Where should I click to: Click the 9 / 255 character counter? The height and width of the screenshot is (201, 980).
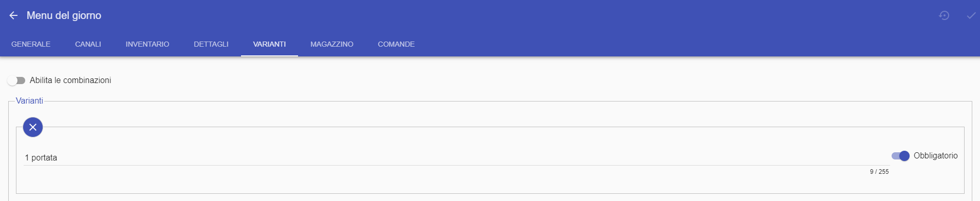pyautogui.click(x=879, y=172)
